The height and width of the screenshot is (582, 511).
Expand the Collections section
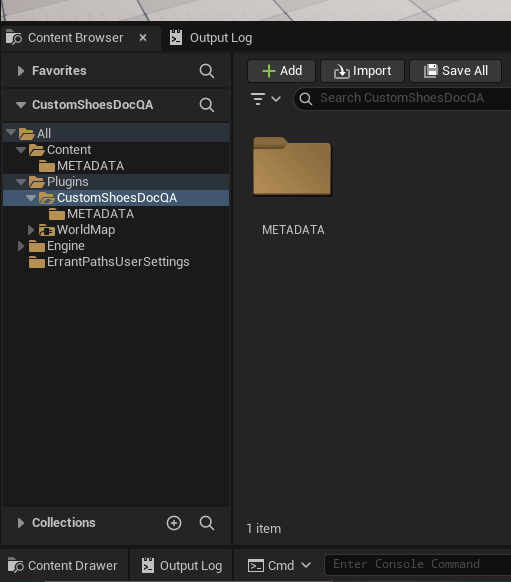coord(21,523)
